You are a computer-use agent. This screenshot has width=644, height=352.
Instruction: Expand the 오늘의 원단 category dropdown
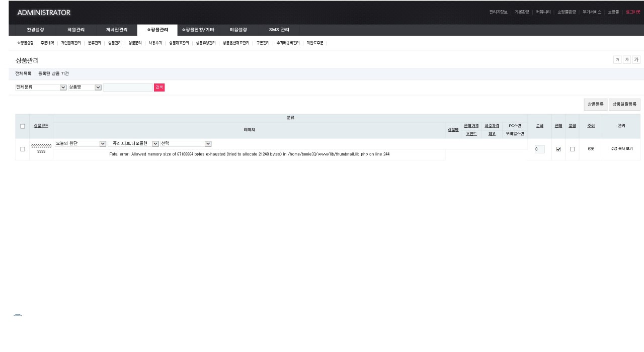pyautogui.click(x=80, y=143)
